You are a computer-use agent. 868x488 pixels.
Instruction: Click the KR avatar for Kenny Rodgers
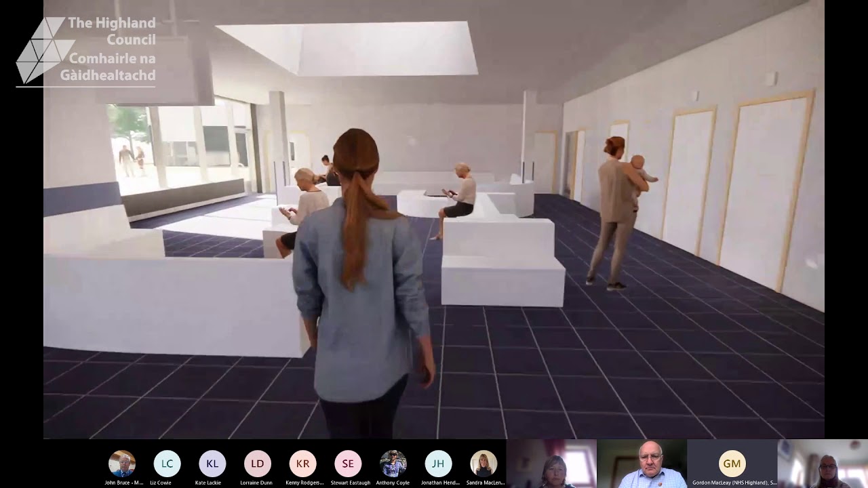point(302,464)
